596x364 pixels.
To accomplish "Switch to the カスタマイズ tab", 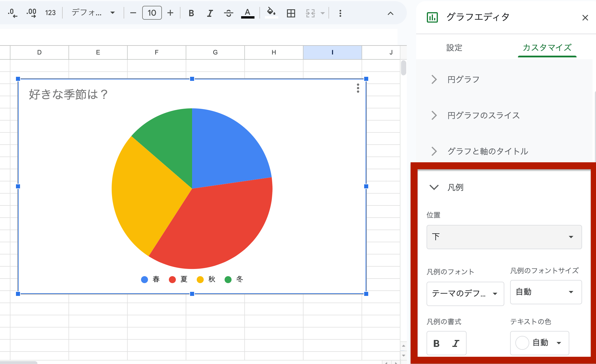I will [547, 48].
